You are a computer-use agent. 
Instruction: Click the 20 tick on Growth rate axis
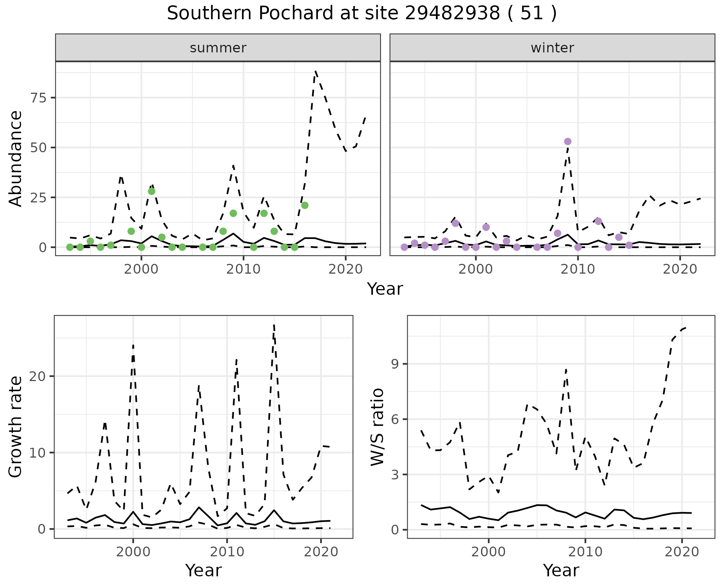37,376
